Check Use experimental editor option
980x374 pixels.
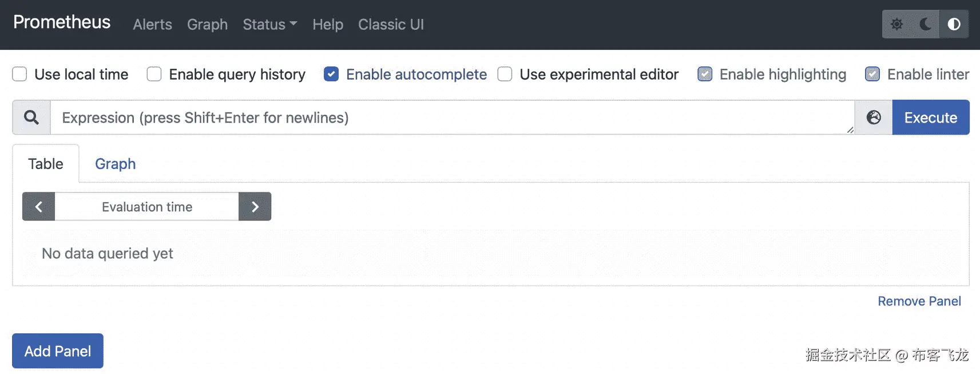click(x=505, y=74)
